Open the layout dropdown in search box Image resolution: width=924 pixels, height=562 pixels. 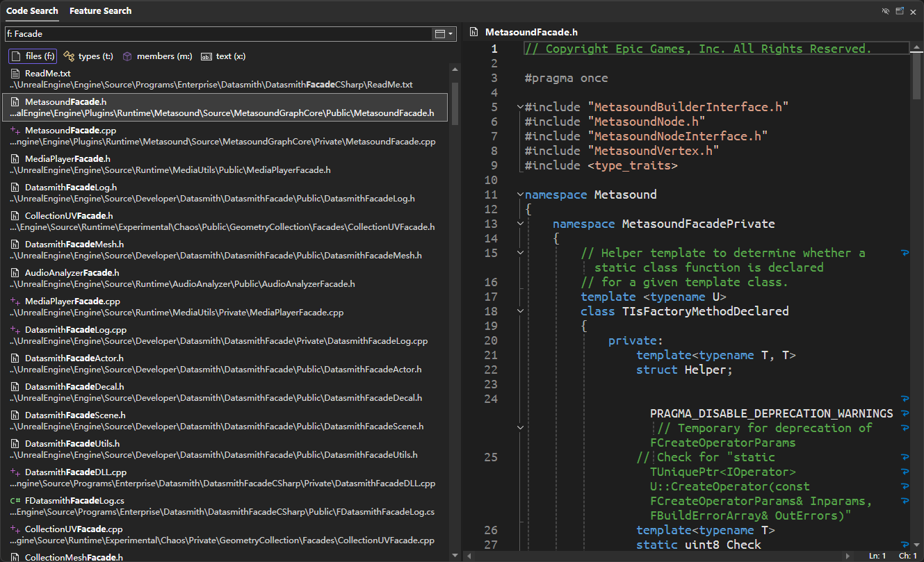[x=444, y=33]
